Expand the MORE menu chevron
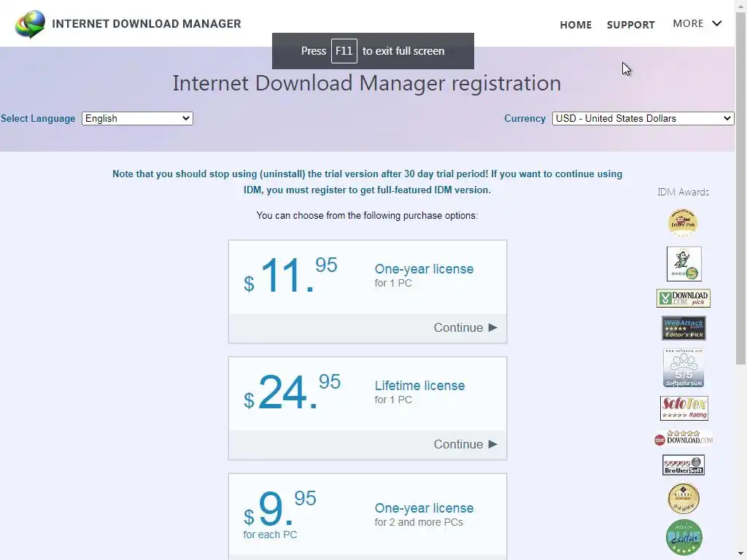The height and width of the screenshot is (560, 747). click(716, 23)
